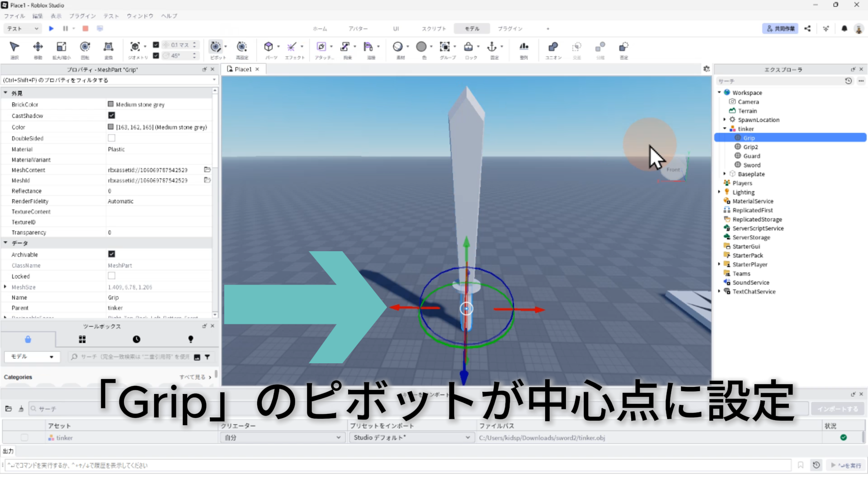Click the BrickColor medium stone grey swatch

coord(111,104)
